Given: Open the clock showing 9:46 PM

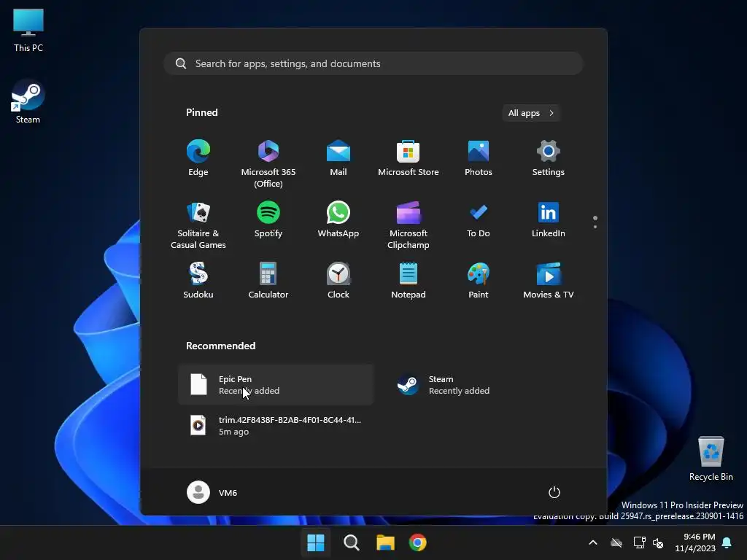Looking at the screenshot, I should coord(695,542).
